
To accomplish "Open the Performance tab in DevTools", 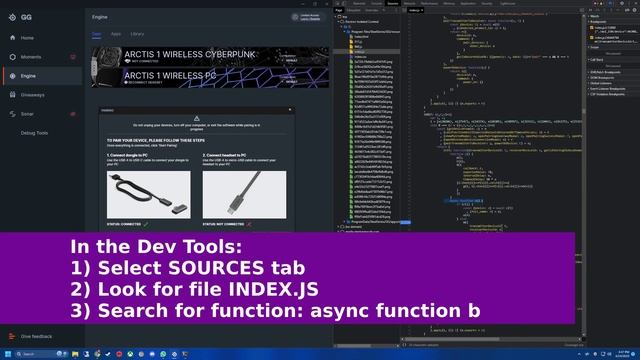I will coord(429,4).
